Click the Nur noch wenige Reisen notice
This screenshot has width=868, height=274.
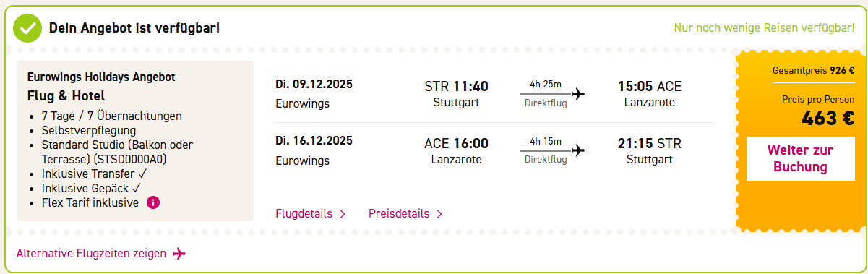(x=765, y=28)
